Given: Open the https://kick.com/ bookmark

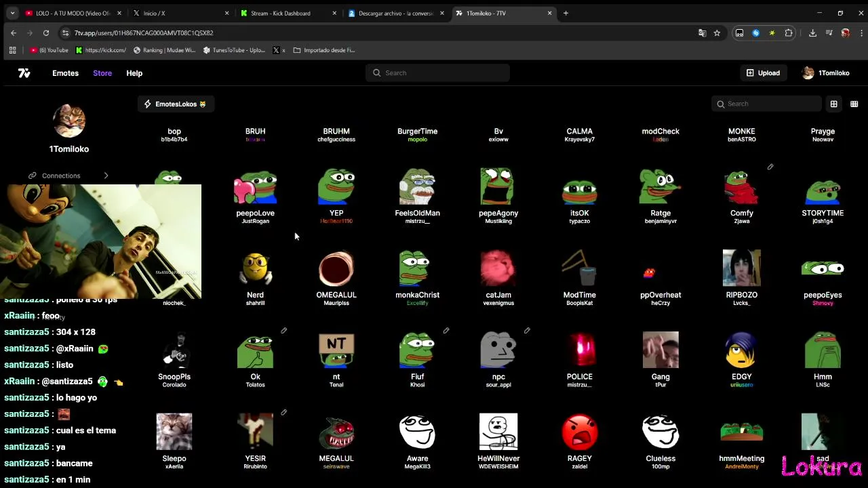Looking at the screenshot, I should pos(100,50).
